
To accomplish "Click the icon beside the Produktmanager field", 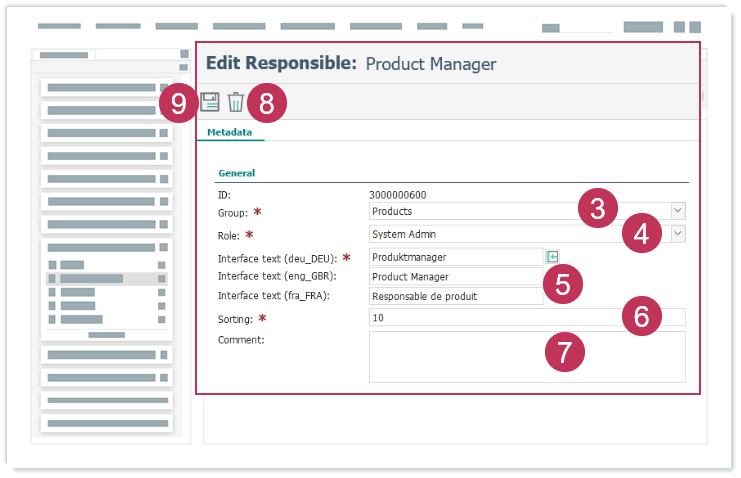I will click(551, 257).
